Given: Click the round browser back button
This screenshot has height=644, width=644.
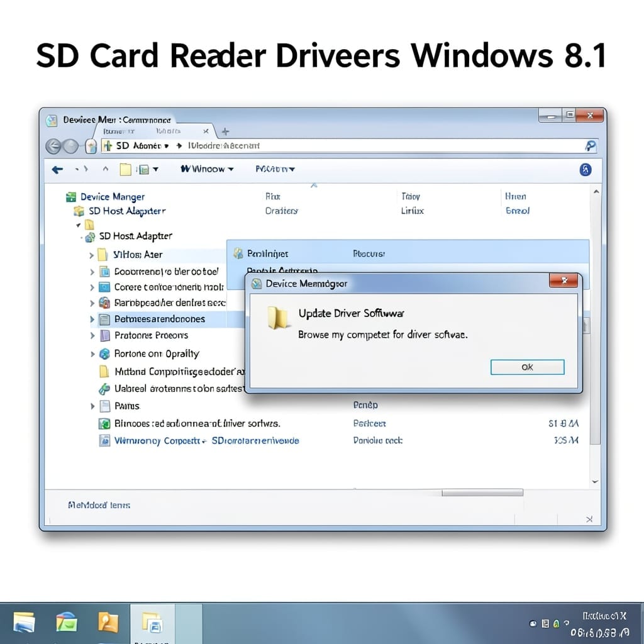Looking at the screenshot, I should (x=53, y=146).
